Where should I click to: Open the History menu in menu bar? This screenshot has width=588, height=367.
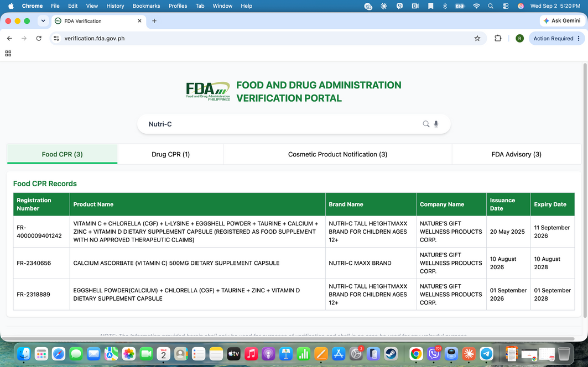pos(115,6)
